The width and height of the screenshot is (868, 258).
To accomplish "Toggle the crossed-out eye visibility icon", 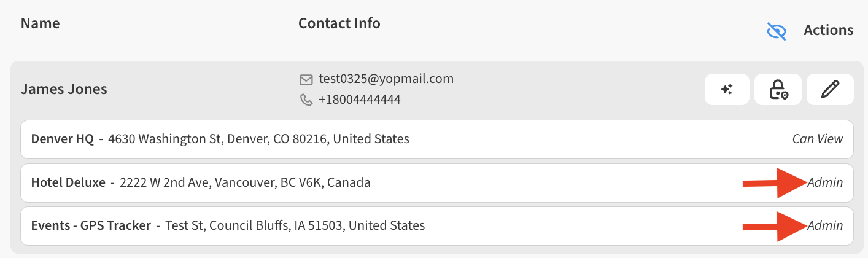I will [x=777, y=31].
